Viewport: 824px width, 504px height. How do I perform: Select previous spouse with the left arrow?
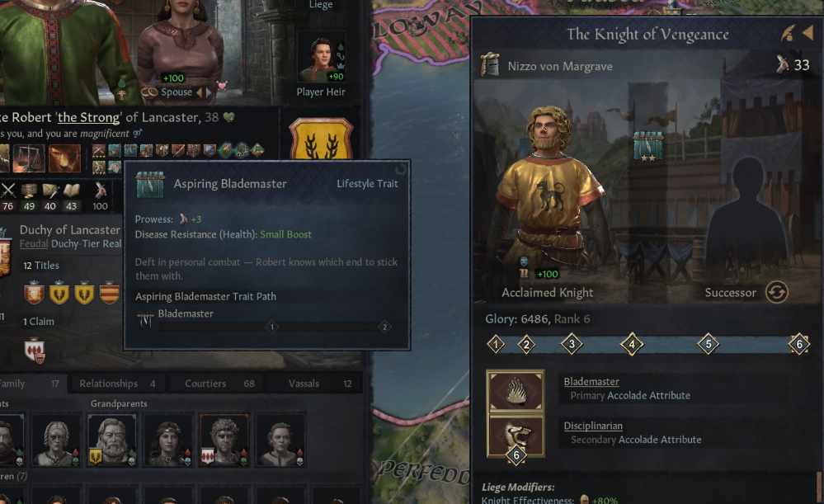(x=199, y=92)
